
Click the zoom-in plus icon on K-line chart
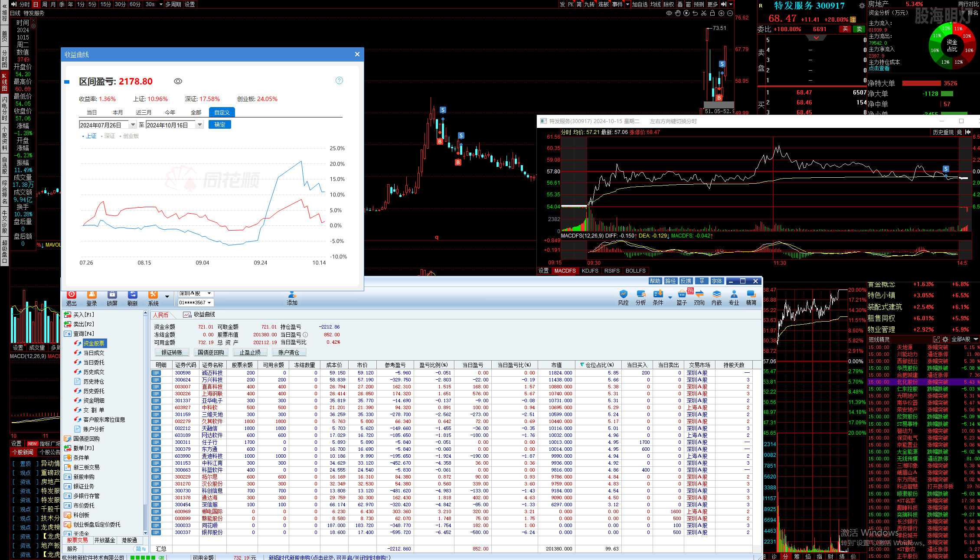coord(721,13)
